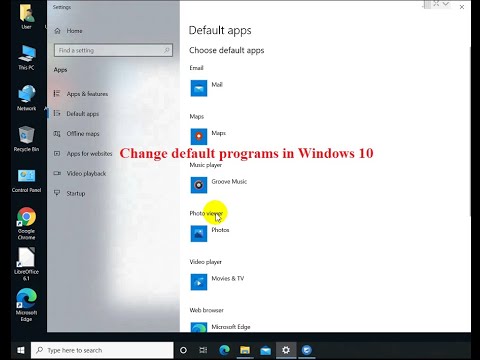The height and width of the screenshot is (360, 480).
Task: Click the Maps app icon
Action: coord(199,137)
